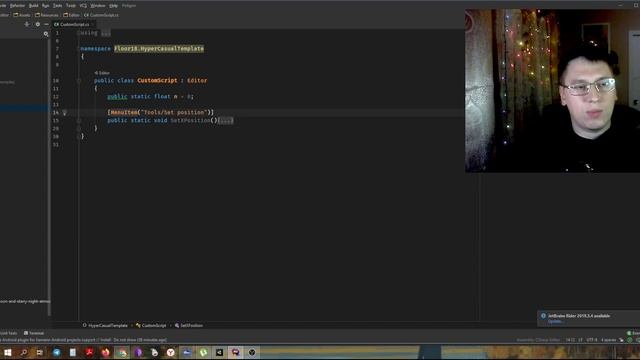The height and width of the screenshot is (360, 640).
Task: Click the scroll-from-source crosshair icon
Action: pyautogui.click(x=27, y=24)
